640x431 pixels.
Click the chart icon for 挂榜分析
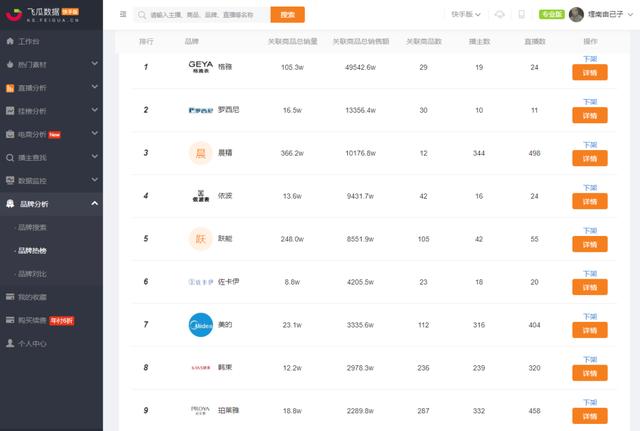click(10, 111)
